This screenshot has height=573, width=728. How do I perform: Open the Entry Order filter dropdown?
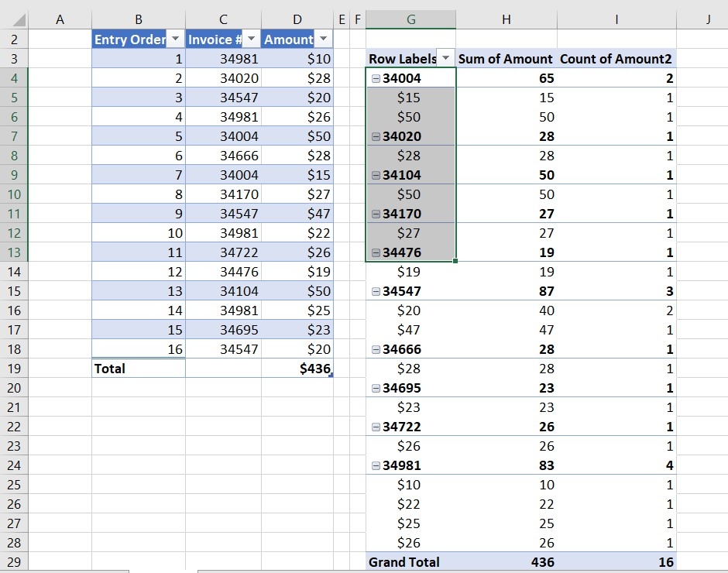177,39
